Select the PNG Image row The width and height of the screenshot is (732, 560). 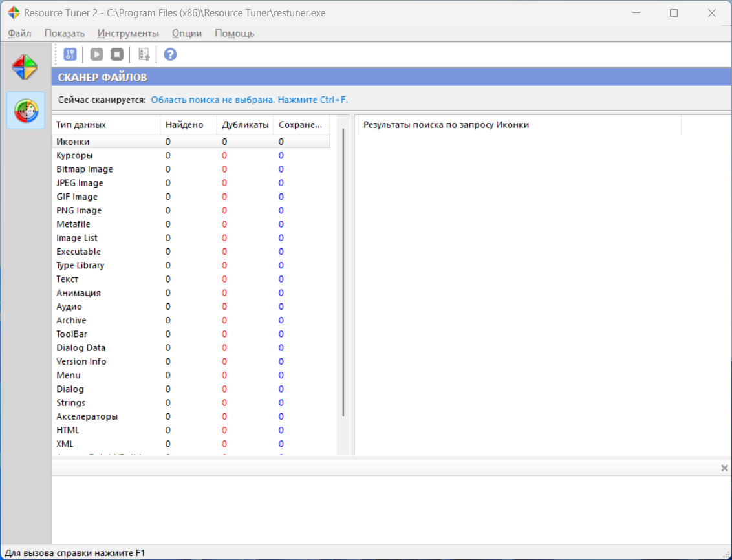[191, 210]
